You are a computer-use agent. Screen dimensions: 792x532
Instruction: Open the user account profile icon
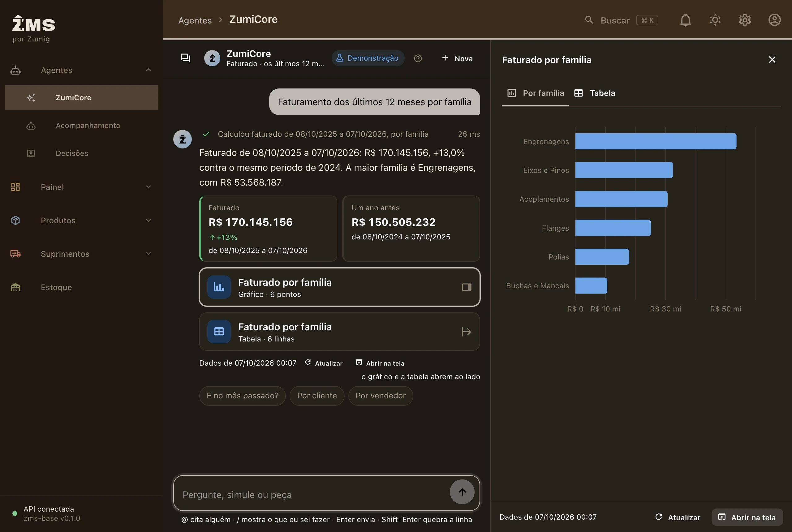[x=774, y=20]
